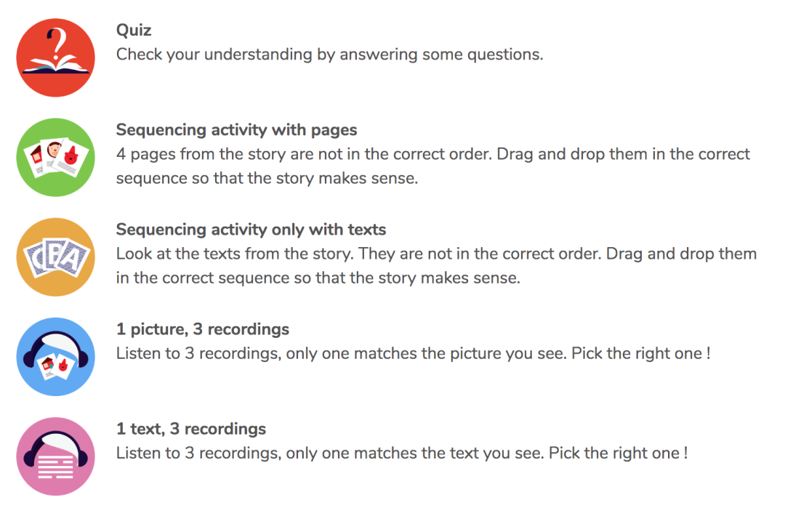785x532 pixels.
Task: Open the Quiz activity title
Action: pyautogui.click(x=134, y=31)
